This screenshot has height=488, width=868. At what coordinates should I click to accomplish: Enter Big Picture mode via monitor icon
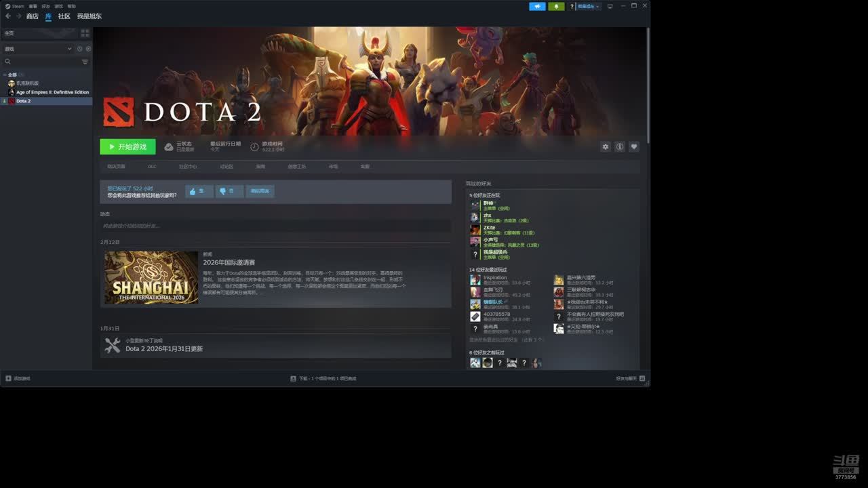tap(610, 6)
